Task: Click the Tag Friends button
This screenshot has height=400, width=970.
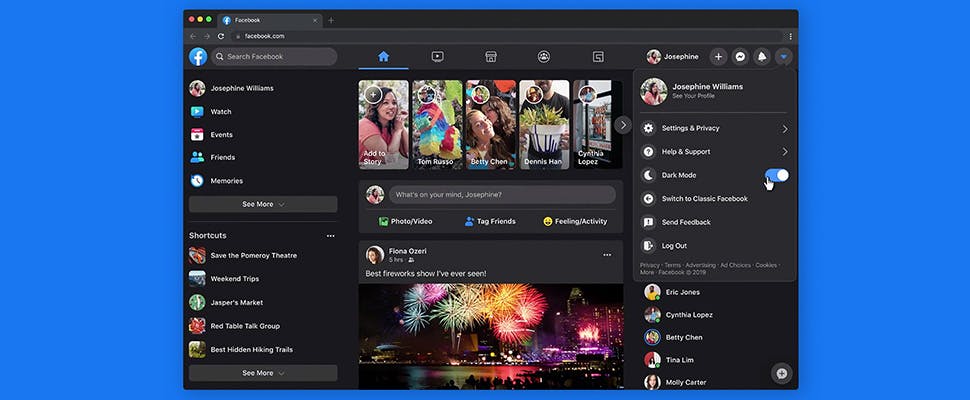Action: click(x=490, y=221)
